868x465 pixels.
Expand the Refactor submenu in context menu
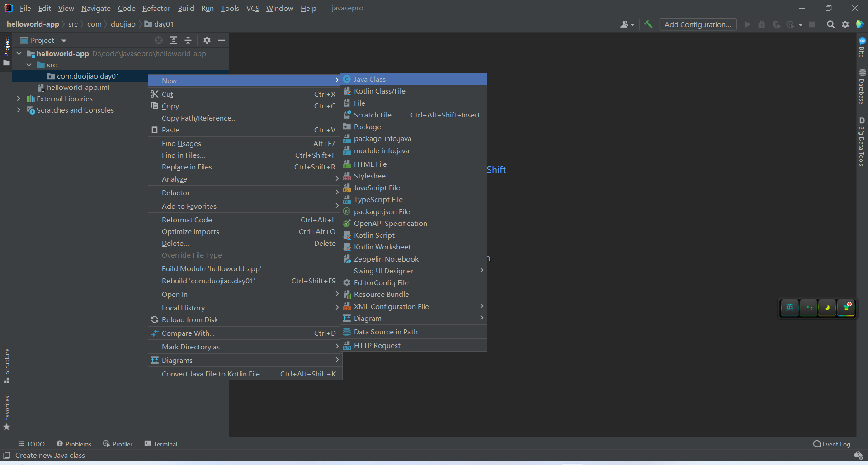click(245, 193)
